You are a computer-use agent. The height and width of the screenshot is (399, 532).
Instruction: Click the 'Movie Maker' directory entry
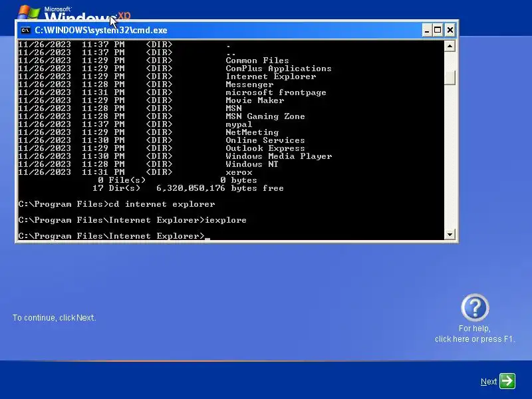255,100
